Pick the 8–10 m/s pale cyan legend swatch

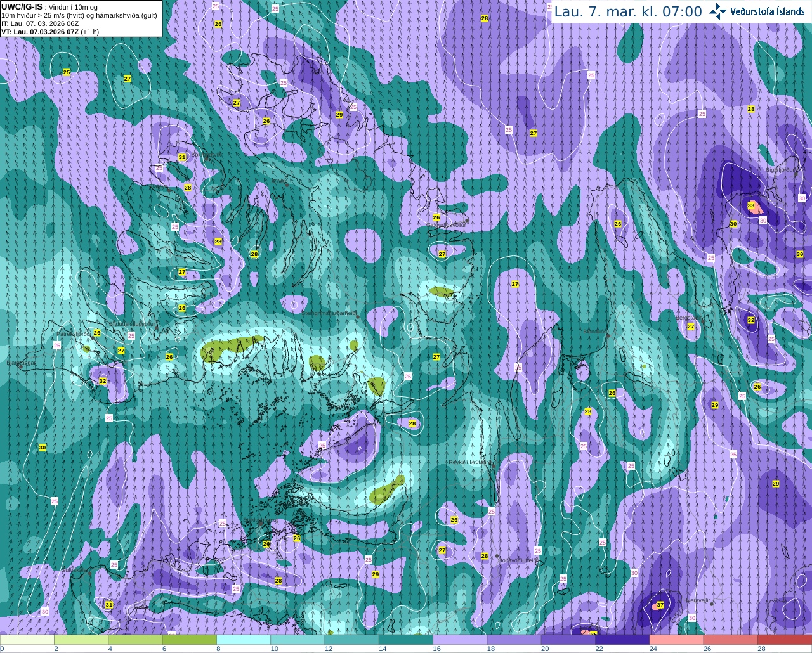244,640
